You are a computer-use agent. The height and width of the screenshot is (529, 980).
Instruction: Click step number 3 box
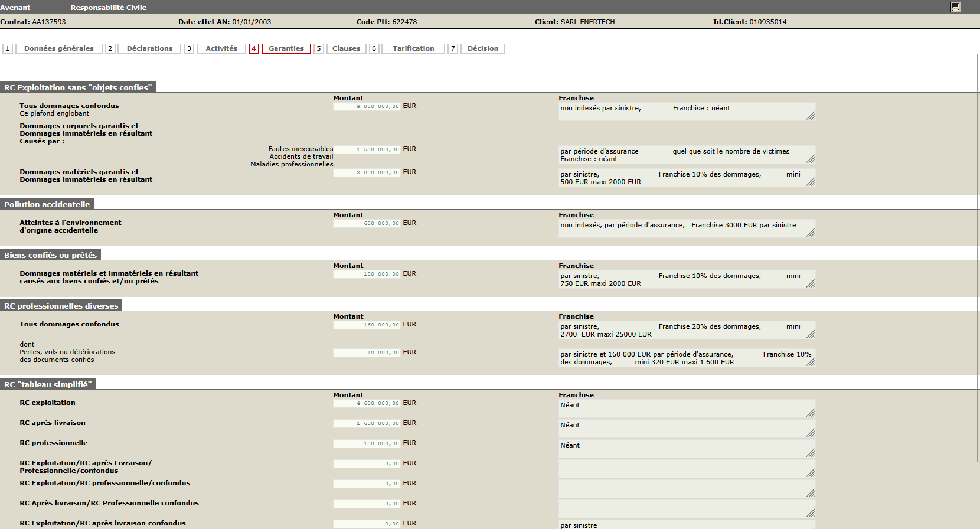[189, 48]
